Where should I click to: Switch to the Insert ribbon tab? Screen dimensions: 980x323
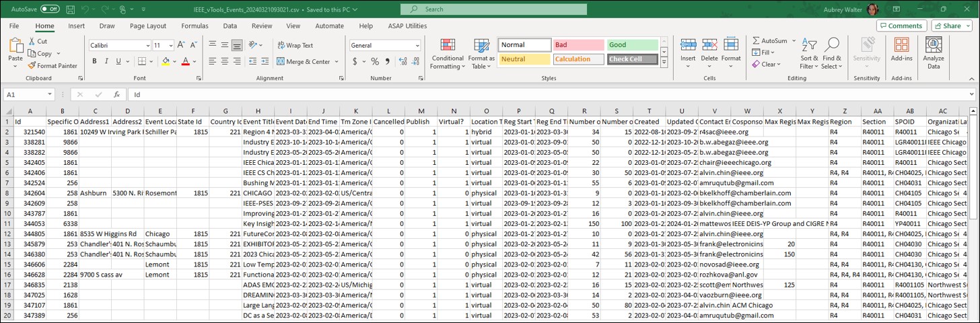tap(76, 26)
